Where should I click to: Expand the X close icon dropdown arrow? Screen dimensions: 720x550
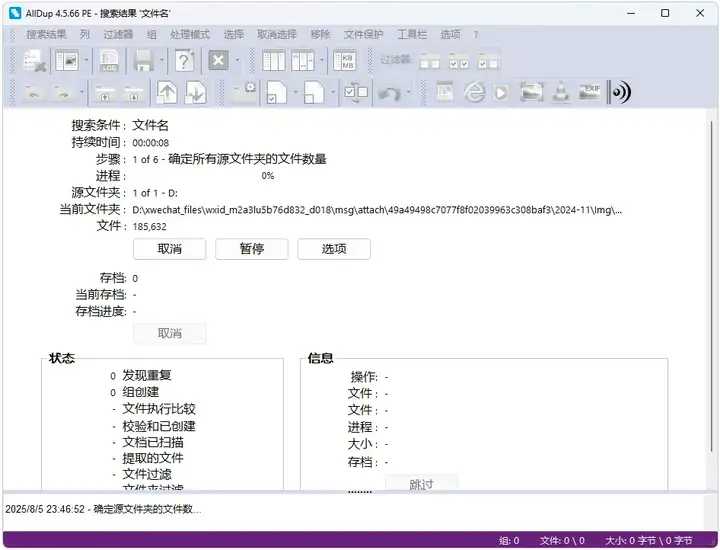point(237,60)
